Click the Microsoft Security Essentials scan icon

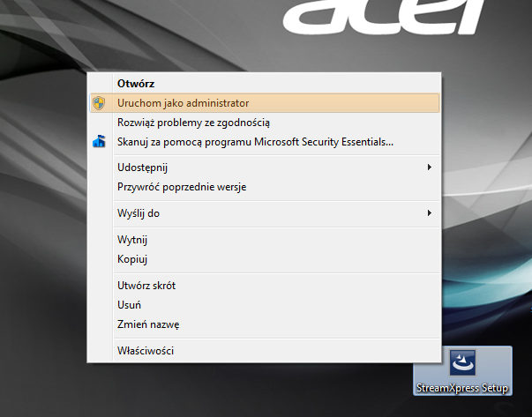[x=99, y=141]
